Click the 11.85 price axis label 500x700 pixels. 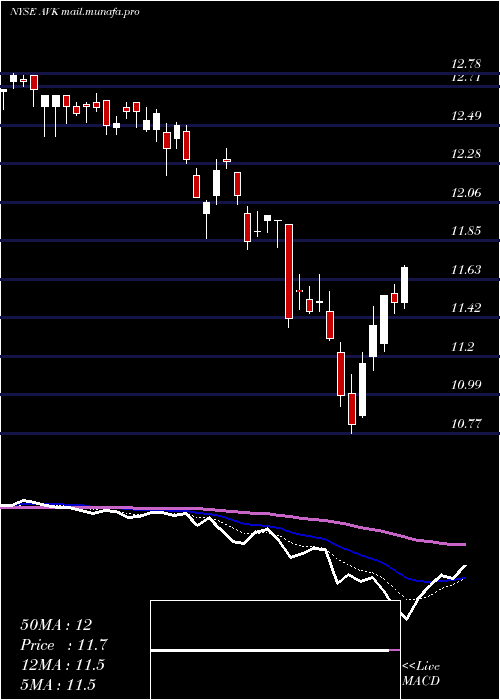(x=466, y=231)
